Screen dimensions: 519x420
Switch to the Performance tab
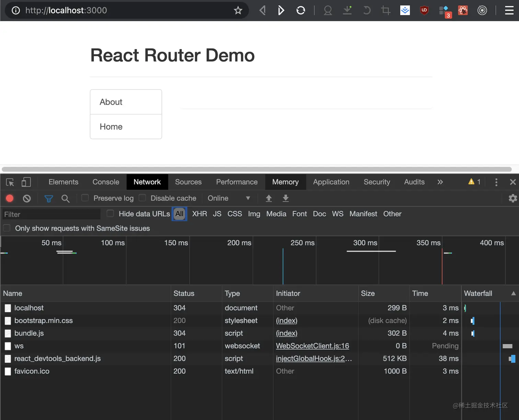pos(237,182)
